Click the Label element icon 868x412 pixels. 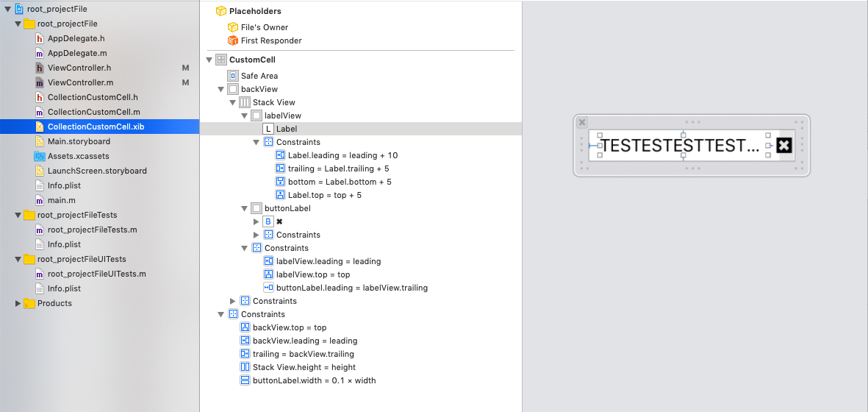[268, 129]
